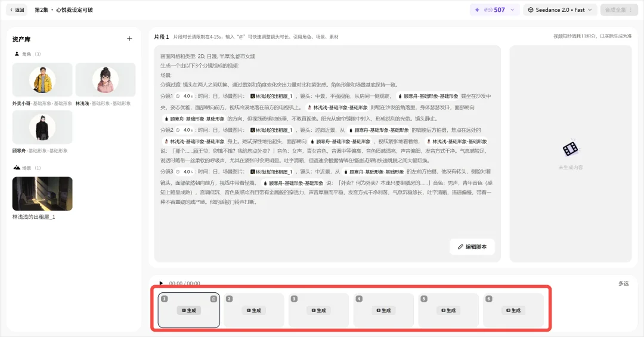Open the 分镜2 duration 4.0s selector
The image size is (644, 337).
(187, 130)
